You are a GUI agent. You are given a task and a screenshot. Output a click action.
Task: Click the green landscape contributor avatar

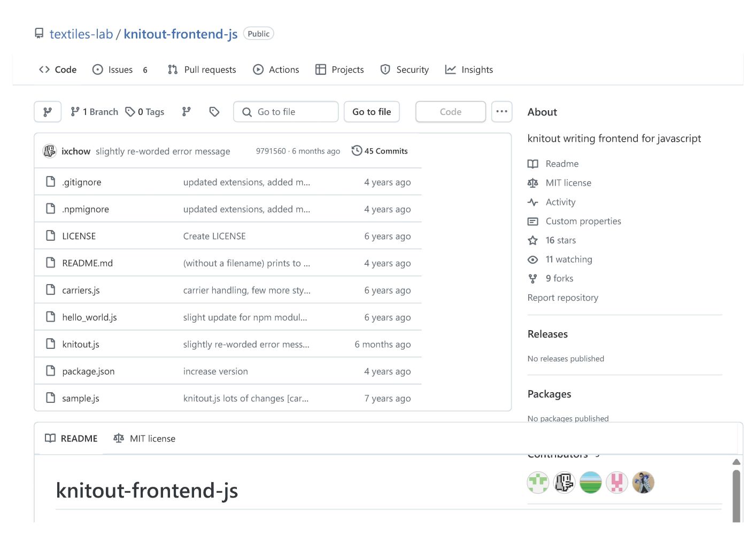(x=590, y=483)
